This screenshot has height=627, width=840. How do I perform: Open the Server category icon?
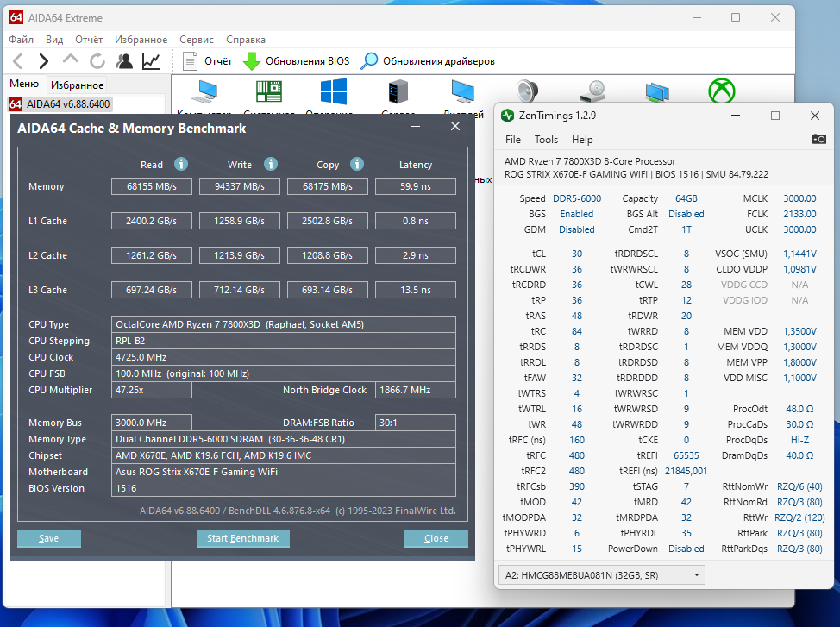398,91
